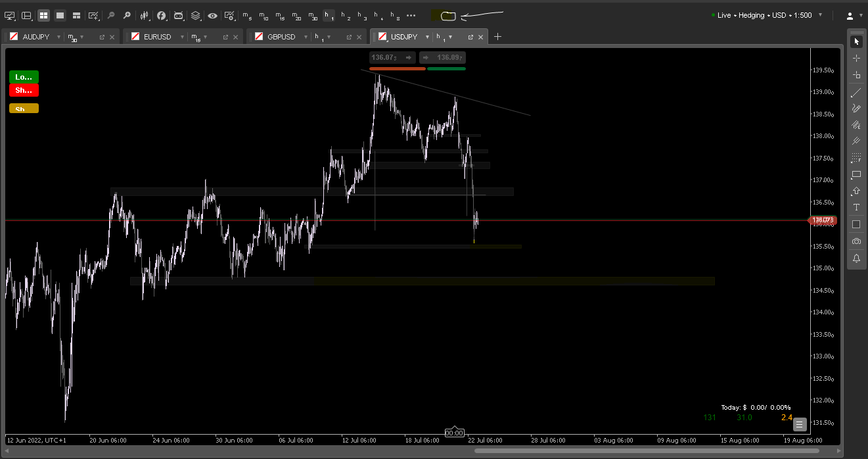Open USDJPY h1 timeframe dropdown
The image size is (868, 459).
[450, 37]
